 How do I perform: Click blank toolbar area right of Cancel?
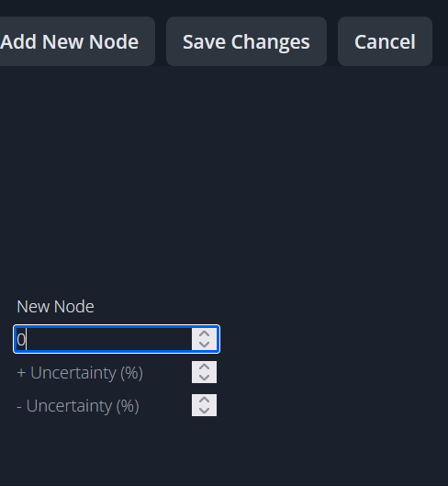[x=441, y=41]
